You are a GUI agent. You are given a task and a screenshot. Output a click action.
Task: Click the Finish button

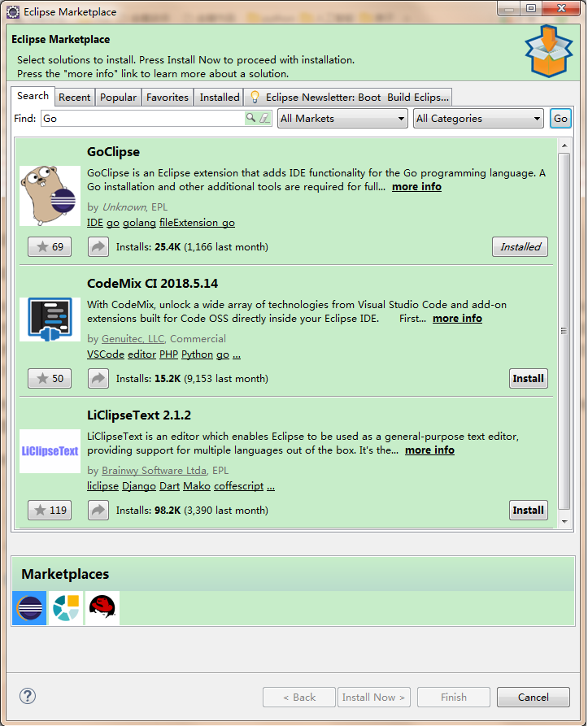pos(454,698)
